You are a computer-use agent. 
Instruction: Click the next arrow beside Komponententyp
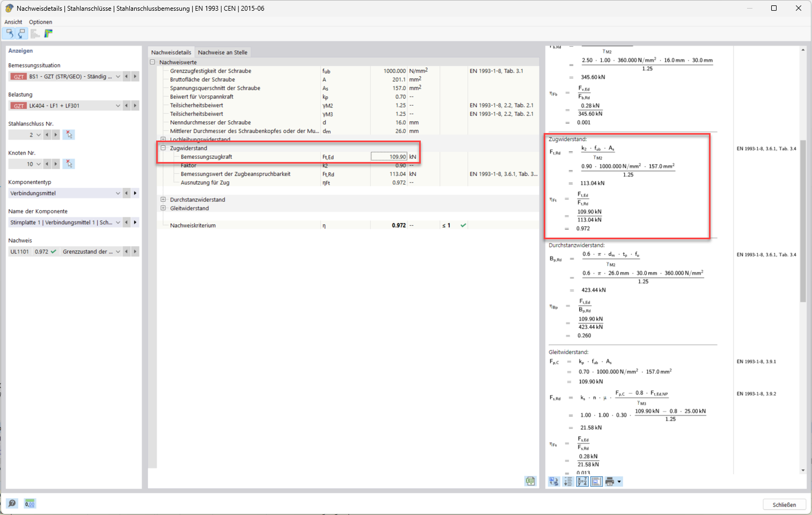(135, 193)
